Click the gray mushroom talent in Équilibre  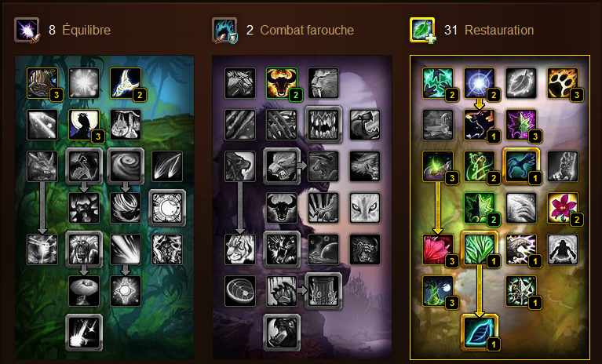[x=84, y=291]
